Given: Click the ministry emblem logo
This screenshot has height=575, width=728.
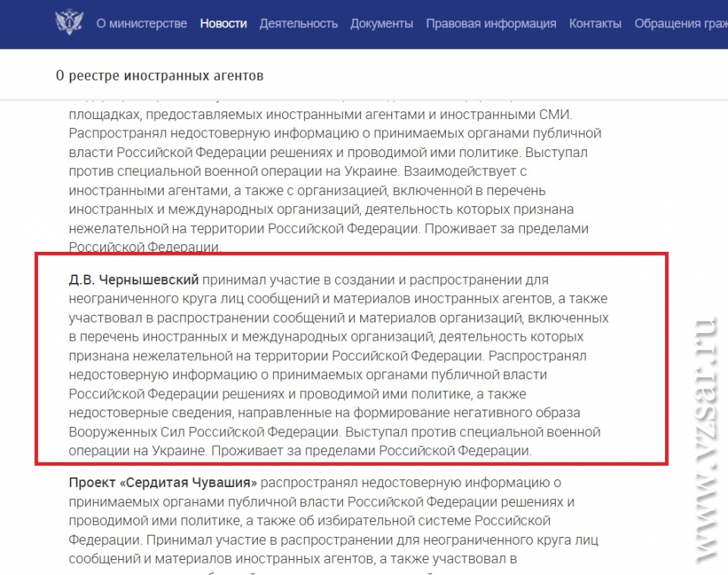Looking at the screenshot, I should click(70, 23).
